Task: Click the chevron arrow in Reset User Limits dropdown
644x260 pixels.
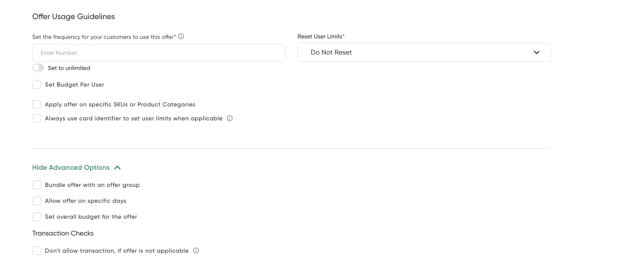Action: (536, 52)
